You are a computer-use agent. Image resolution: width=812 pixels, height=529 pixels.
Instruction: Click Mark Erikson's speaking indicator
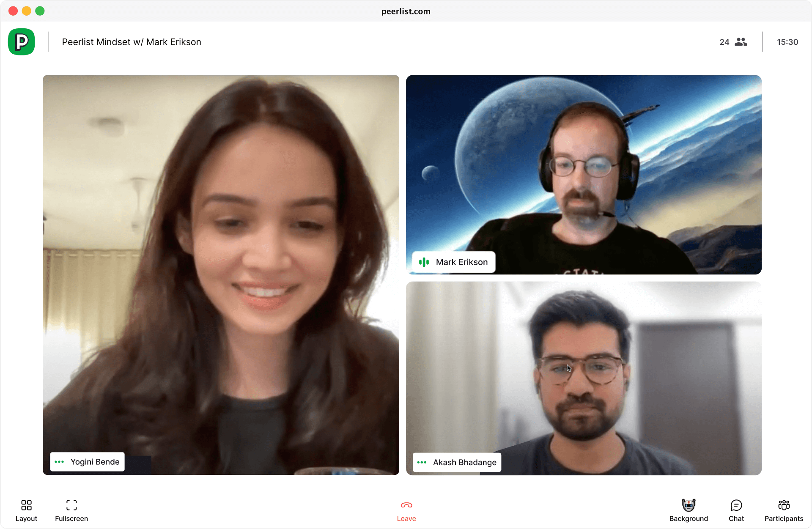(x=424, y=262)
